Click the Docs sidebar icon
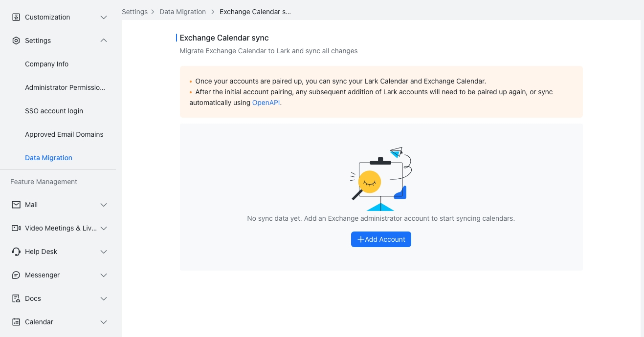The image size is (644, 337). pyautogui.click(x=16, y=298)
